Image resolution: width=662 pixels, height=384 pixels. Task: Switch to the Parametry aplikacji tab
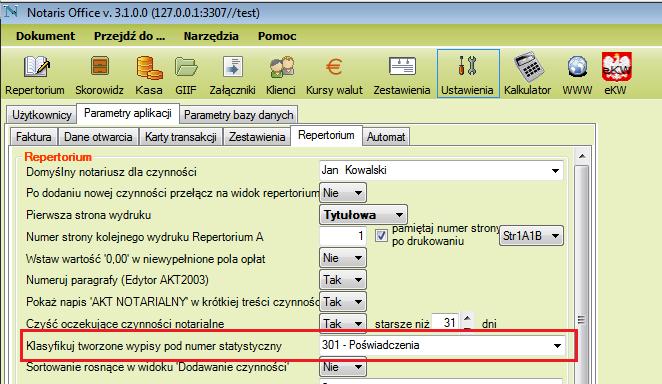pyautogui.click(x=128, y=113)
